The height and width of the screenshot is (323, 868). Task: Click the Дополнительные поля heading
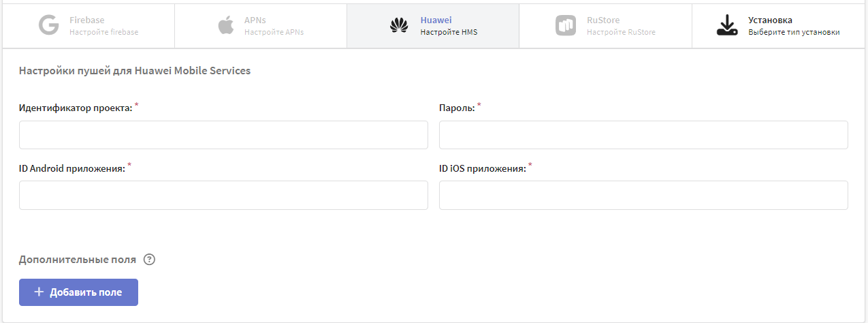[78, 260]
